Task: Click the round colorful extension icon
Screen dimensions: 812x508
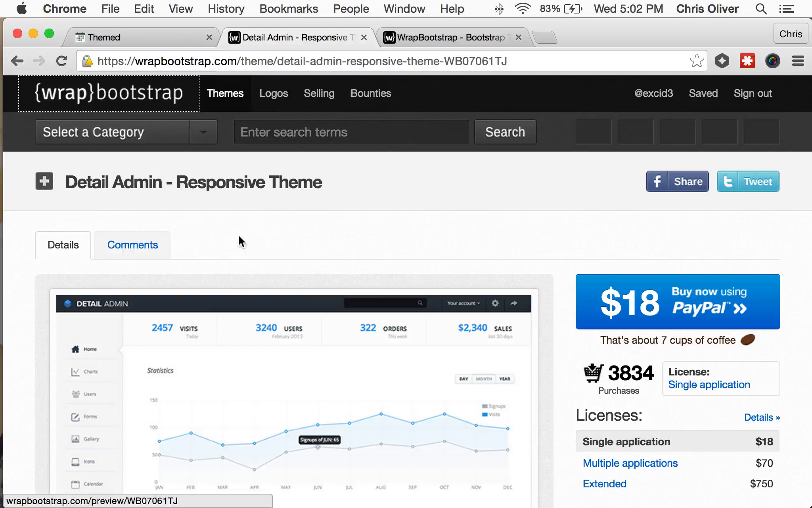Action: (772, 61)
